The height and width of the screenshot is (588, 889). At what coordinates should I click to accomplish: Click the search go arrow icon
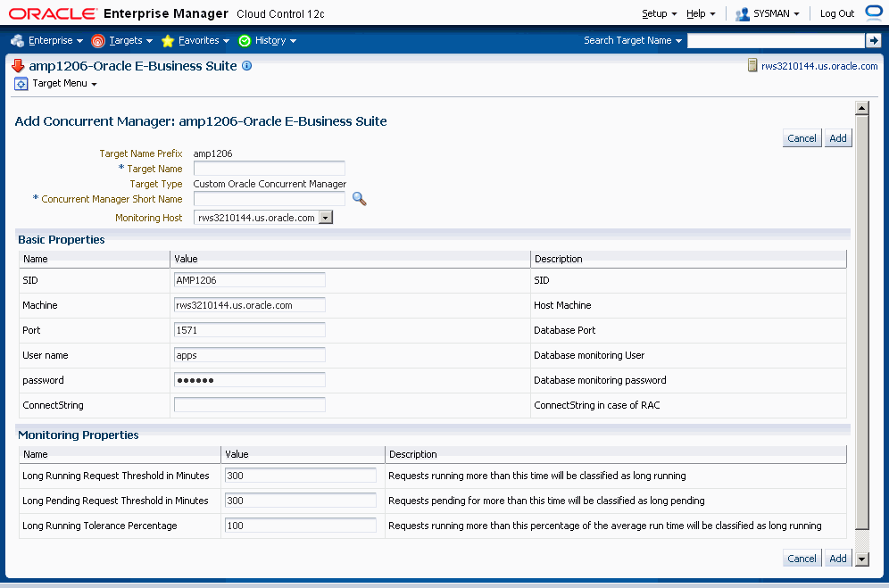873,40
